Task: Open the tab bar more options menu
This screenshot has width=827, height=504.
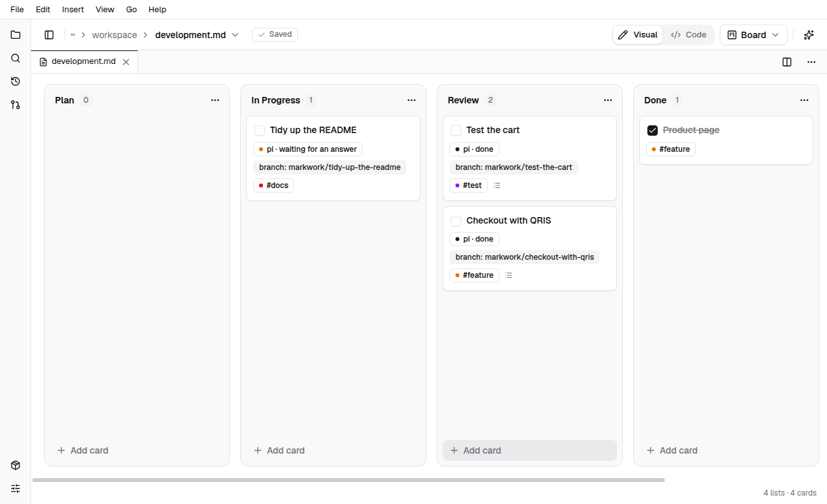Action: 811,62
